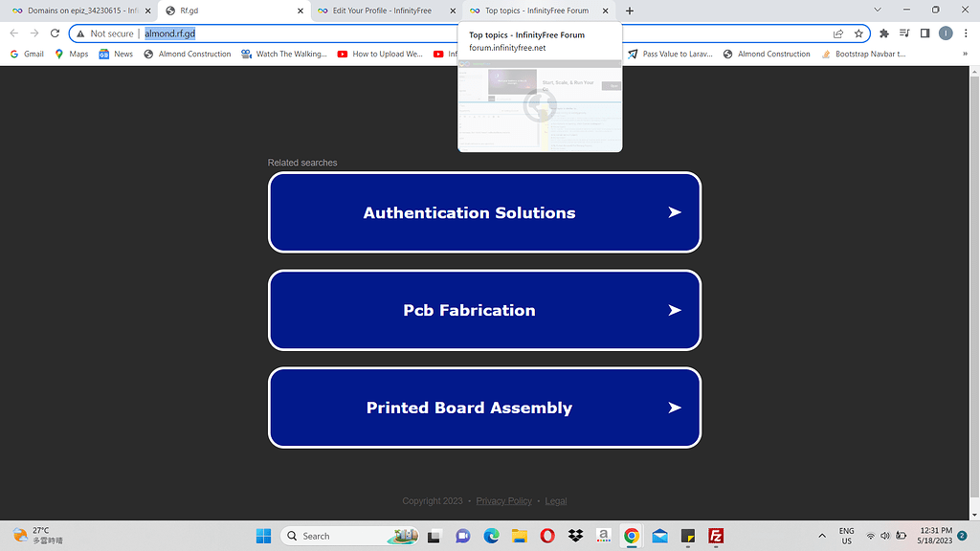Screen dimensions: 980x551
Task: Open FileZilla from the taskbar
Action: tap(715, 536)
